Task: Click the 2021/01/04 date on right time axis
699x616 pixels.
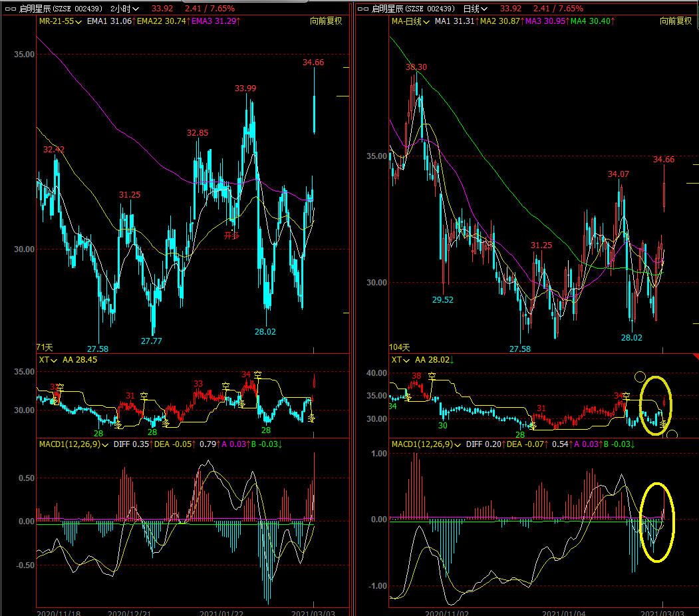Action: coord(563,613)
